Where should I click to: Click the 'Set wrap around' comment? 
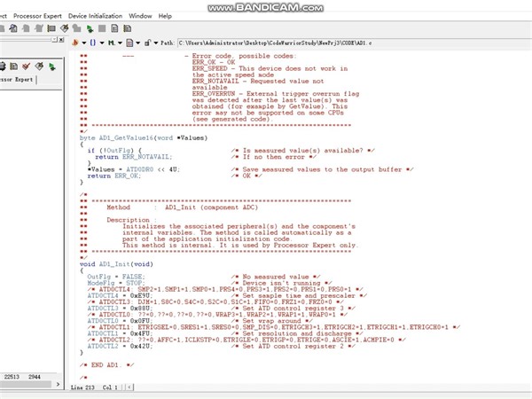(x=272, y=321)
